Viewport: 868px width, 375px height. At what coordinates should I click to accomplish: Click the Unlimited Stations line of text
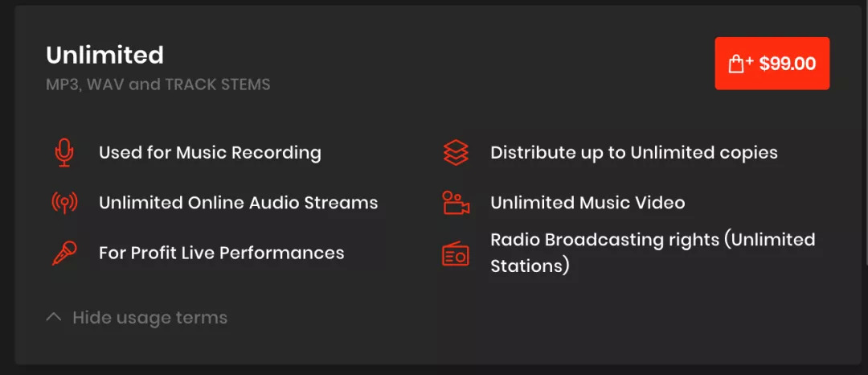point(530,266)
